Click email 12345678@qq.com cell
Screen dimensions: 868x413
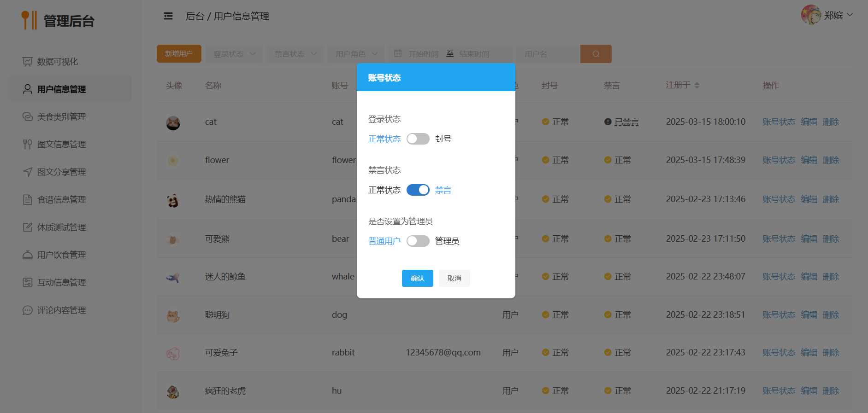pyautogui.click(x=443, y=353)
